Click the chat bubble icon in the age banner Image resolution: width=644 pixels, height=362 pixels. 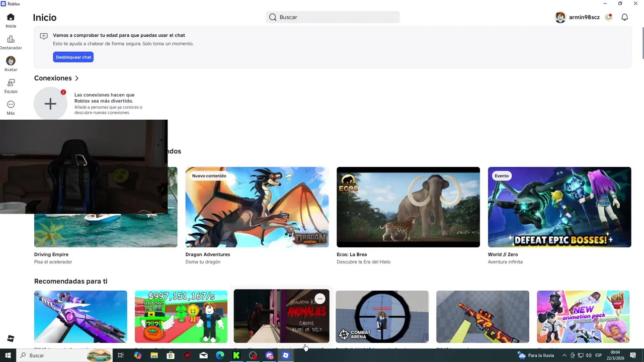(x=44, y=36)
